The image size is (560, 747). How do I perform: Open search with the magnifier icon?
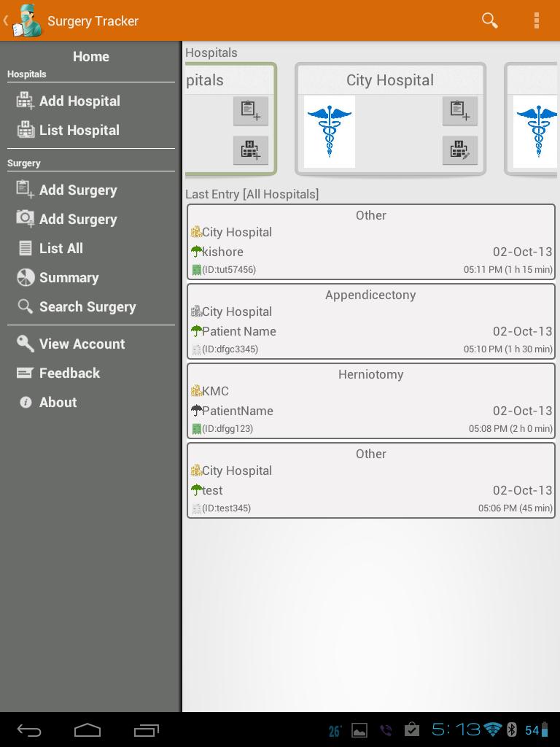tap(489, 20)
